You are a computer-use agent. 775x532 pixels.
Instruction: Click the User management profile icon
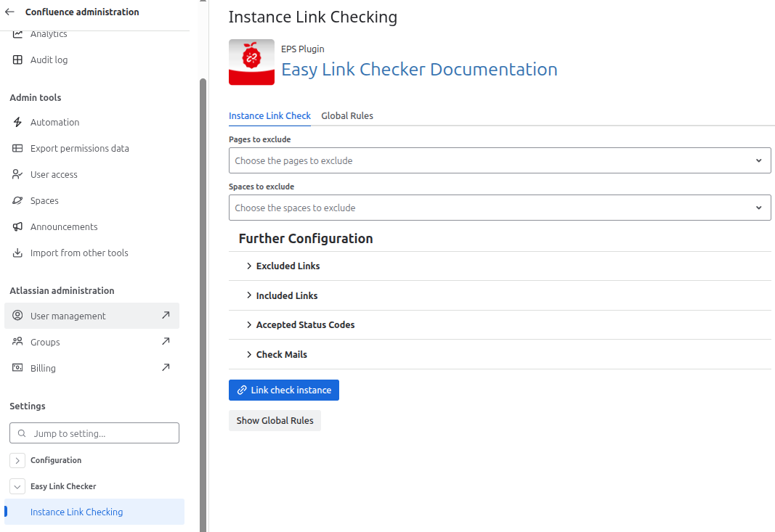[x=17, y=316]
